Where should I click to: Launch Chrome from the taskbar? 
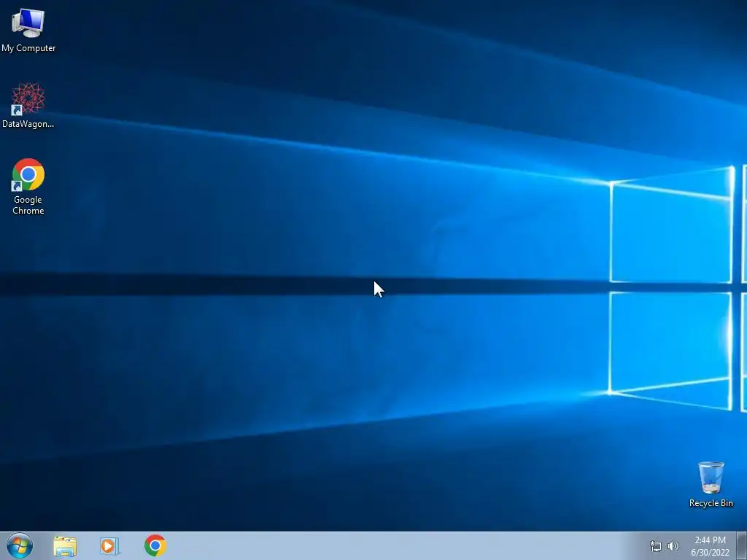155,545
